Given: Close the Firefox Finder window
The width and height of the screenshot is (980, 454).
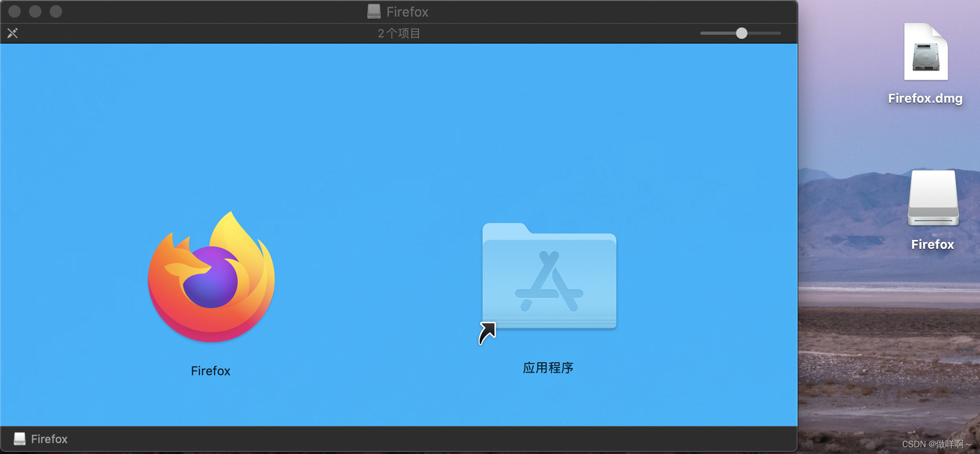Looking at the screenshot, I should [x=15, y=11].
